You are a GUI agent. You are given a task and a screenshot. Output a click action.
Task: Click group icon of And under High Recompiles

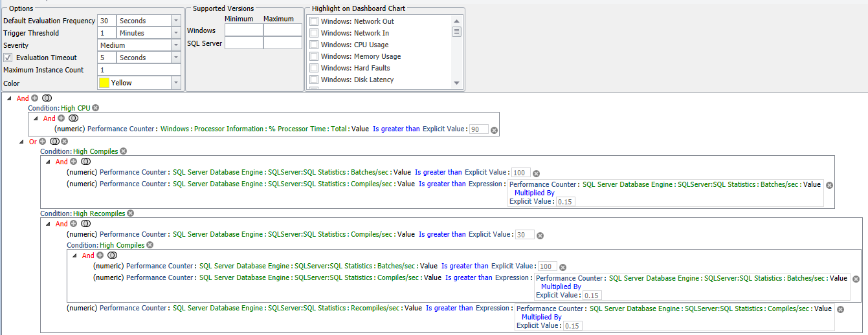85,224
